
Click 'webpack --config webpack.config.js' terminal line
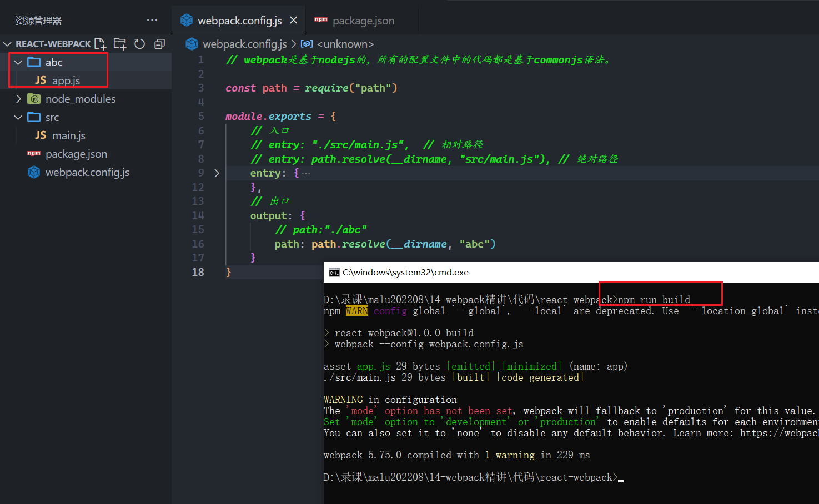(x=424, y=344)
